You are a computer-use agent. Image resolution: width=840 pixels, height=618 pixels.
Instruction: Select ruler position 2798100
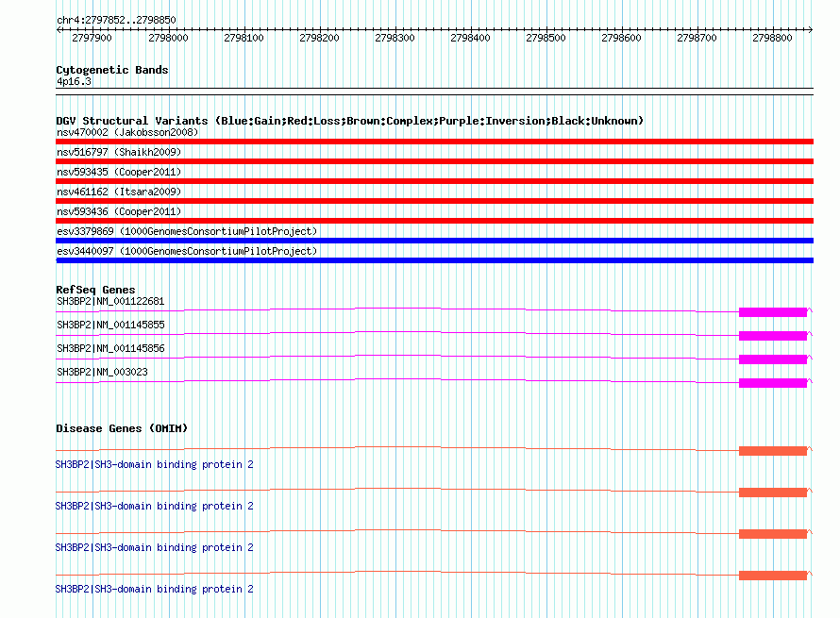[x=244, y=38]
